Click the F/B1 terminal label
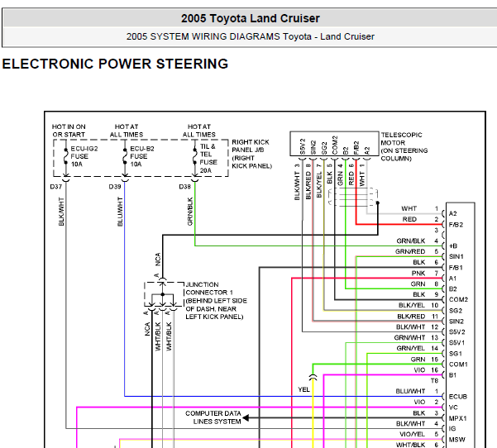This screenshot has height=448, width=497. point(456,268)
